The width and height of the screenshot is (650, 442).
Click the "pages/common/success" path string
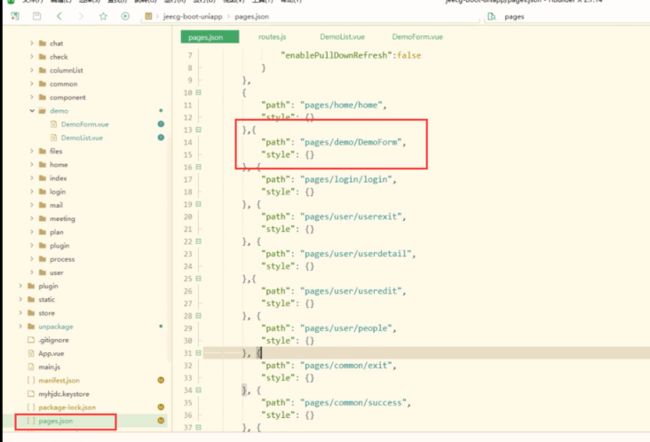(353, 403)
